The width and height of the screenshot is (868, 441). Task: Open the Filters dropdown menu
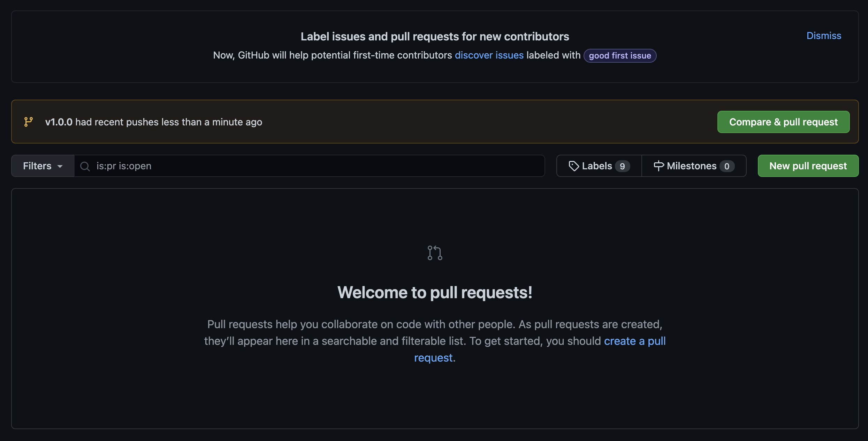pos(42,165)
